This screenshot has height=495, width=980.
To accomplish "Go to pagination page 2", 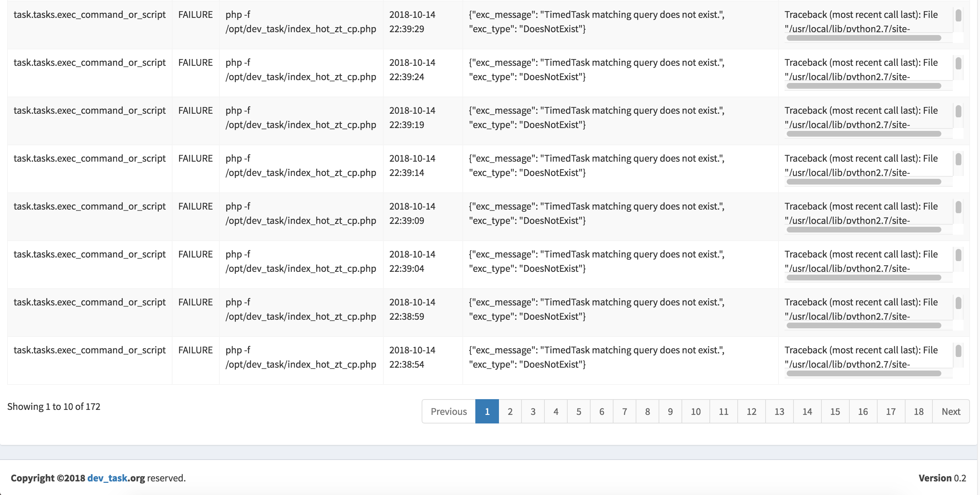I will tap(510, 411).
